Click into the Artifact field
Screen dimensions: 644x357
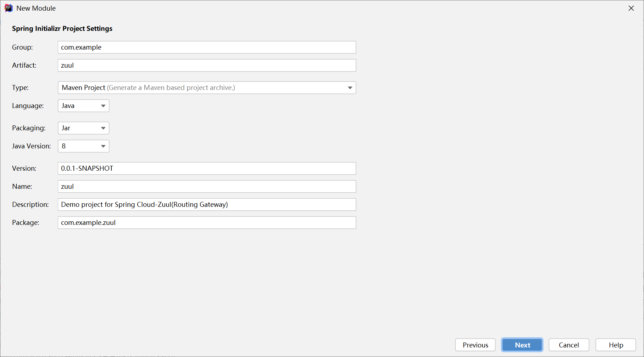207,65
